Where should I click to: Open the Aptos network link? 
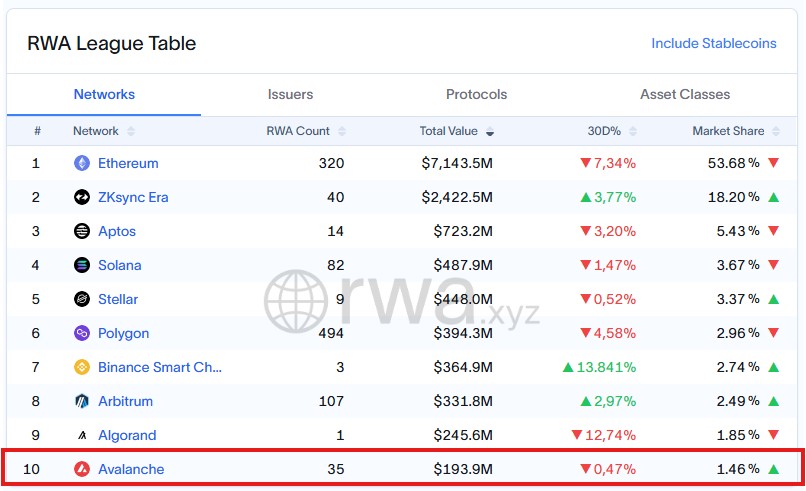(117, 231)
